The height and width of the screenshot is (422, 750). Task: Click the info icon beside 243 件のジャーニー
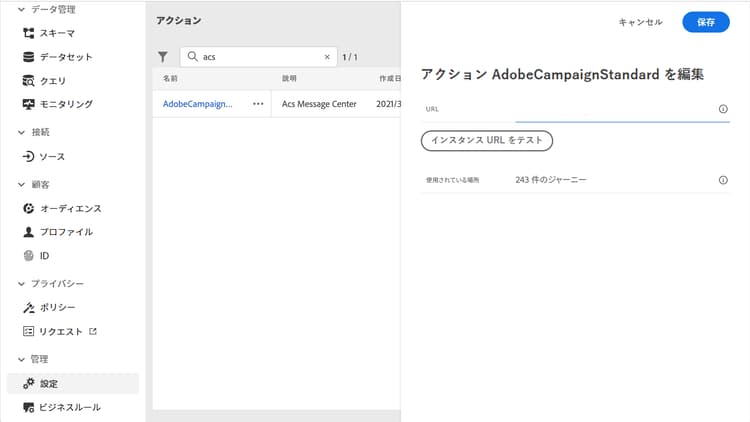click(722, 180)
